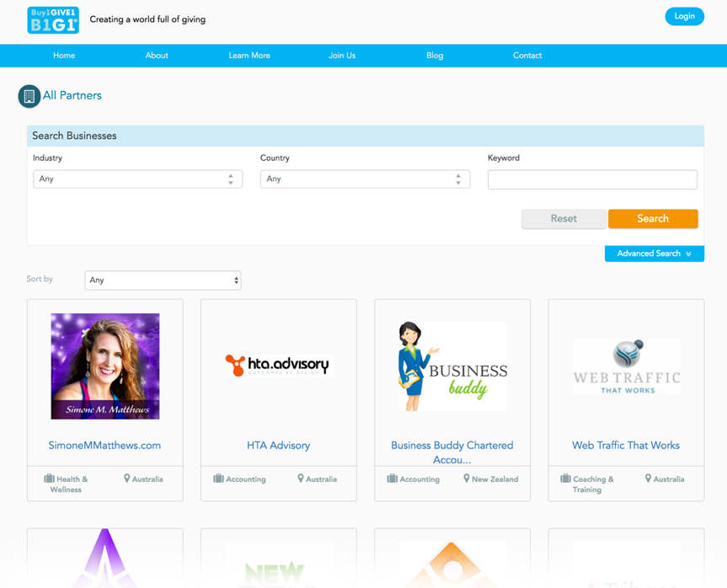The image size is (727, 588).
Task: Open the Sort by dropdown
Action: [x=163, y=280]
